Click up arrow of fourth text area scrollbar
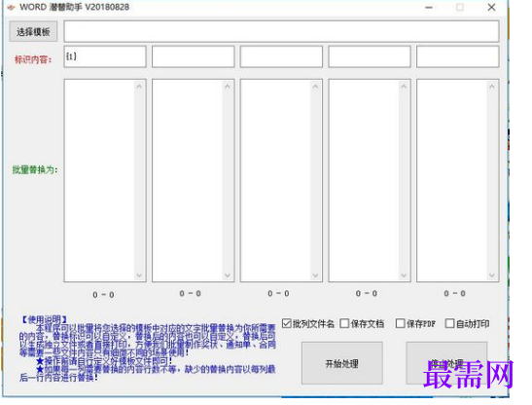 pyautogui.click(x=404, y=87)
